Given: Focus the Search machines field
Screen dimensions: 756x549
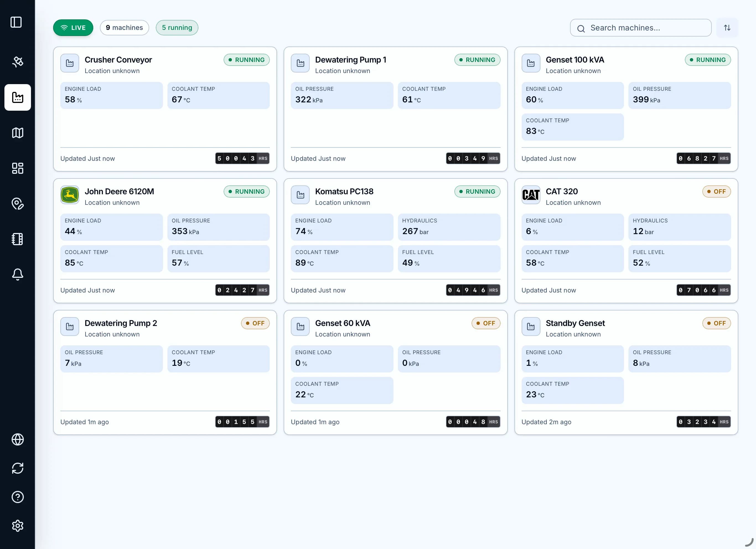Looking at the screenshot, I should (641, 28).
